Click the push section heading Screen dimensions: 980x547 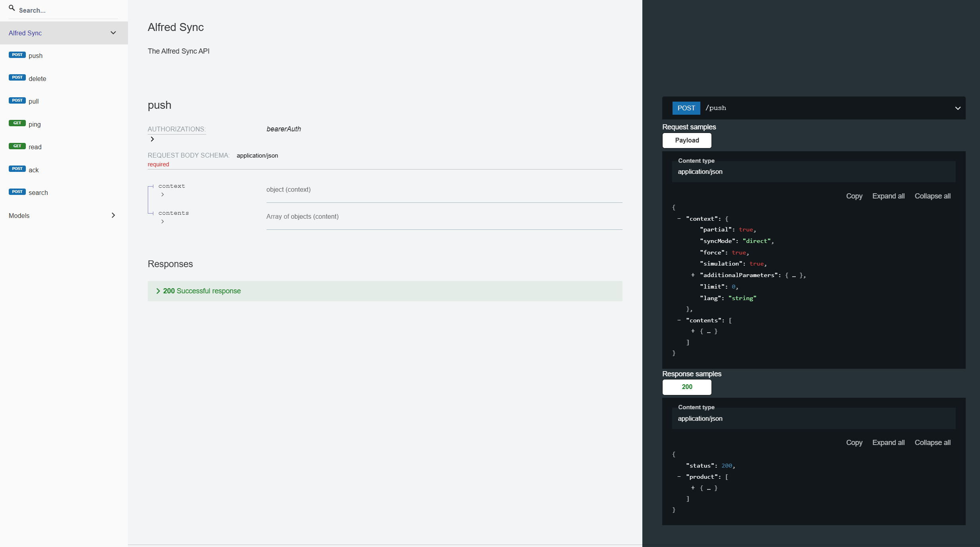point(160,105)
